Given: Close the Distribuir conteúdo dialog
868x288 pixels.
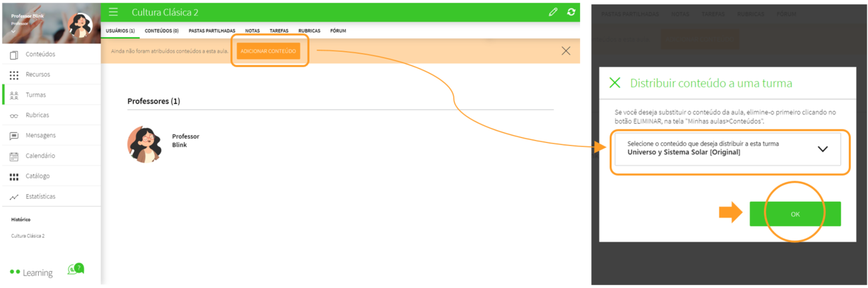Looking at the screenshot, I should point(615,83).
